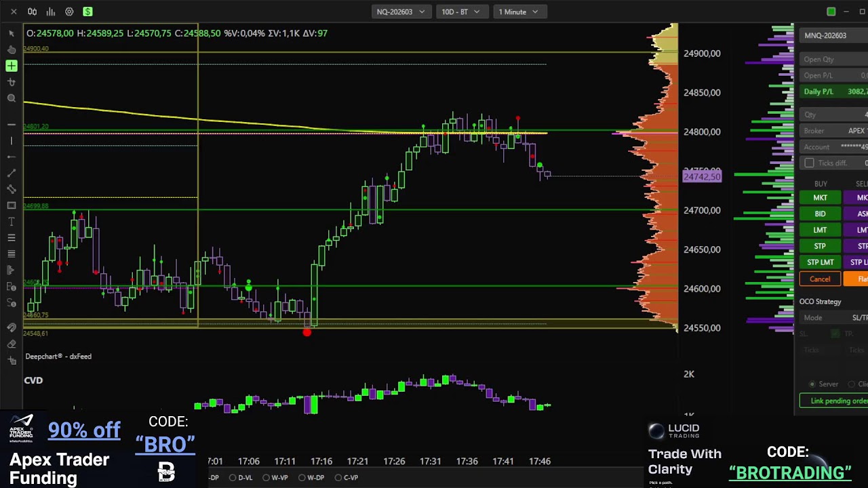The width and height of the screenshot is (868, 488).
Task: Click the 17:31 time axis label
Action: tap(431, 462)
